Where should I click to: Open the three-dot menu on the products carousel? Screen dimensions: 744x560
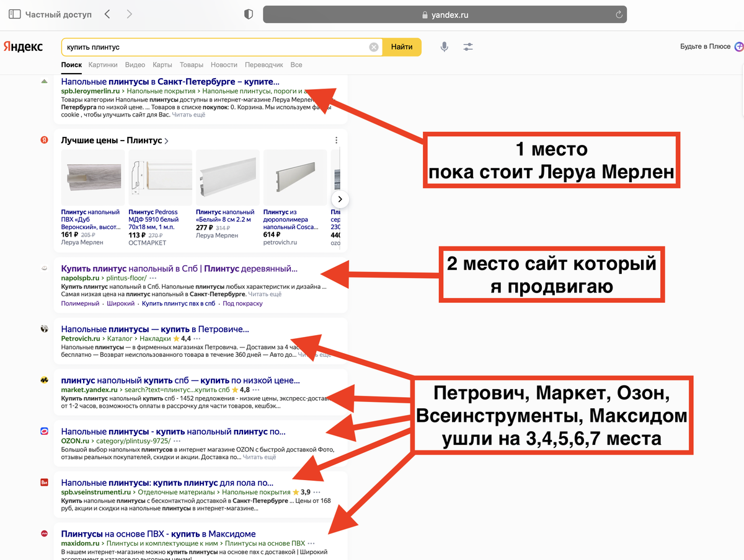tap(336, 139)
